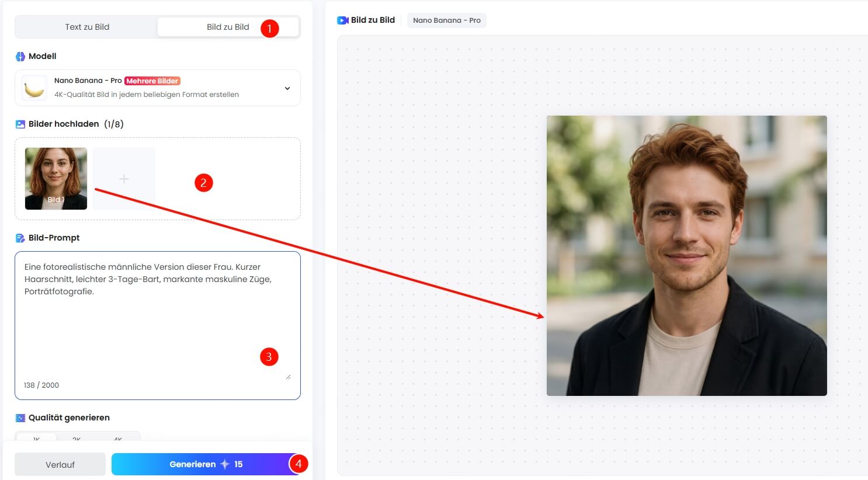The width and height of the screenshot is (868, 480).
Task: Select the 1K quality option
Action: [x=36, y=440]
